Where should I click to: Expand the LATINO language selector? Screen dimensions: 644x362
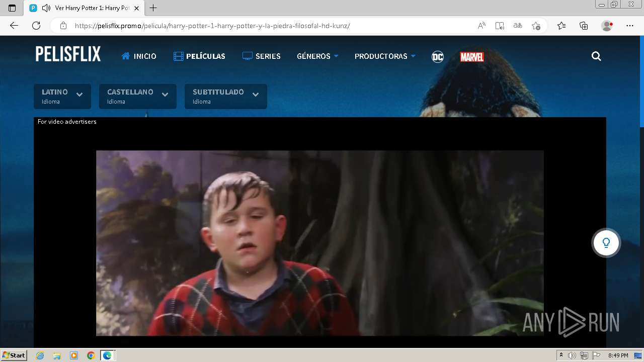pyautogui.click(x=62, y=97)
